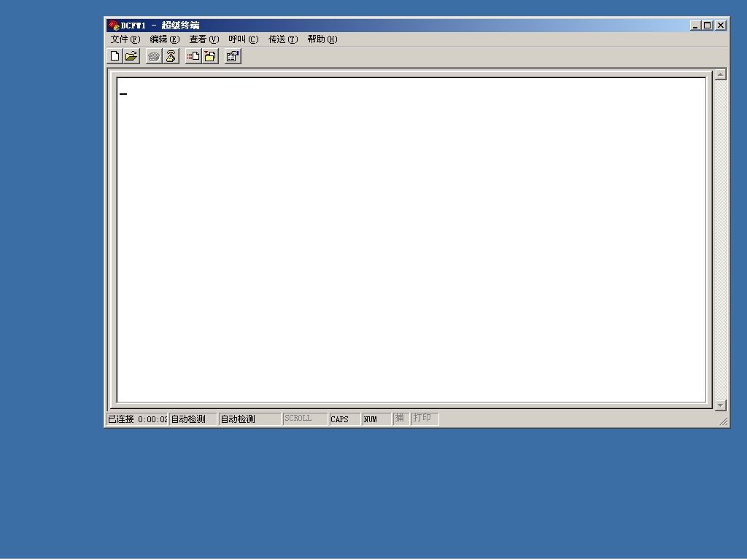
Task: Click the Disconnect toolbar icon
Action: 171,56
